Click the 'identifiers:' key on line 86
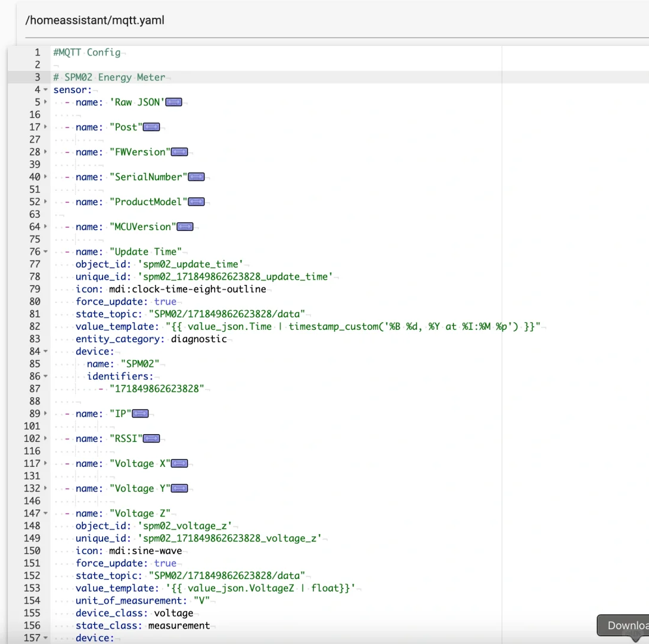Image resolution: width=649 pixels, height=644 pixels. coord(120,376)
